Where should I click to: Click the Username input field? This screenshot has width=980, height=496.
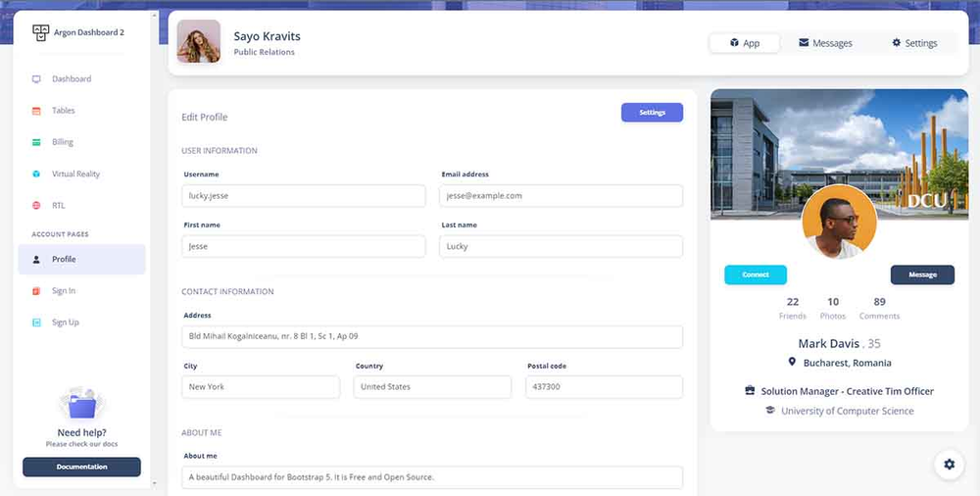pyautogui.click(x=304, y=196)
